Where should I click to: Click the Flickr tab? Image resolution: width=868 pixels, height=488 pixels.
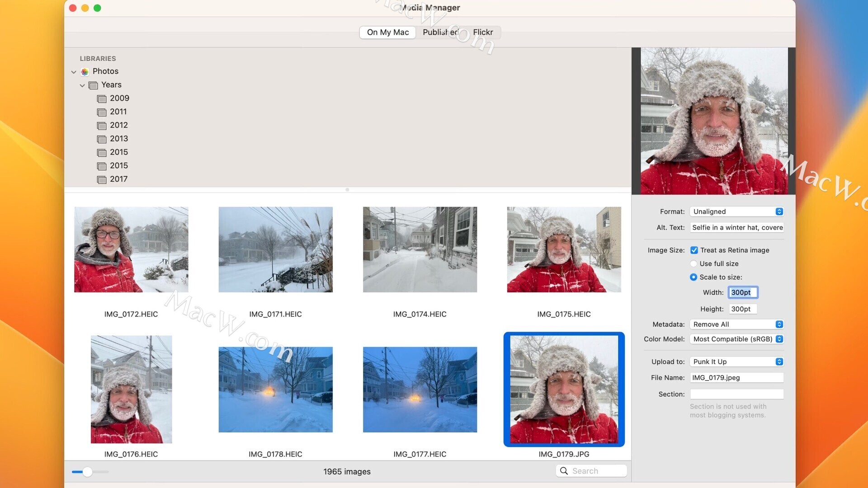(x=482, y=32)
